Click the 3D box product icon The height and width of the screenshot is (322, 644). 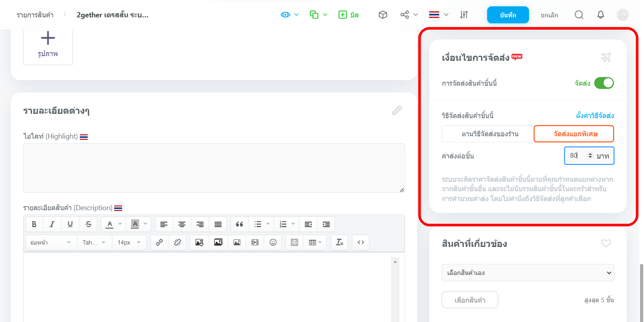(383, 15)
